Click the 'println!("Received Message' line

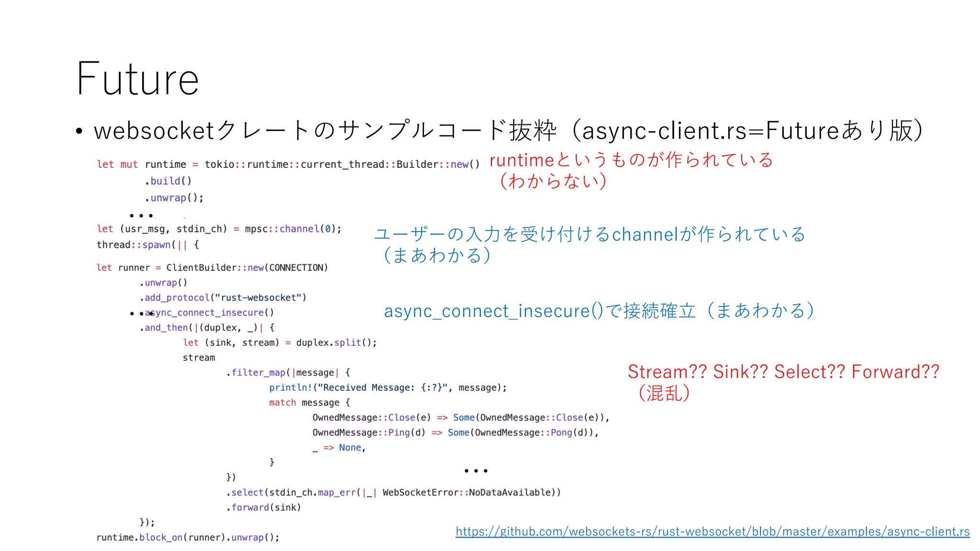point(388,387)
